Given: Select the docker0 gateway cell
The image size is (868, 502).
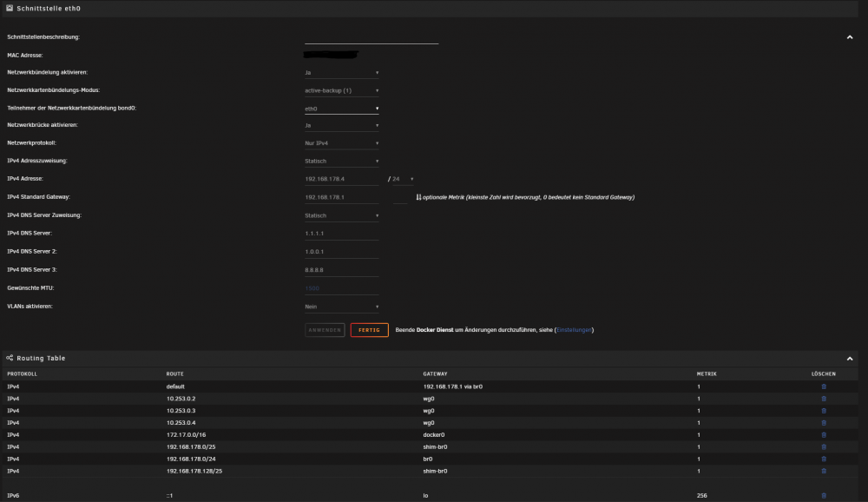Looking at the screenshot, I should coord(434,435).
